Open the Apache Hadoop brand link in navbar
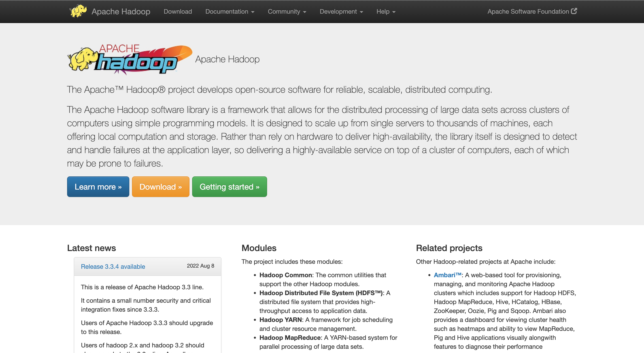This screenshot has height=353, width=644. (x=121, y=11)
